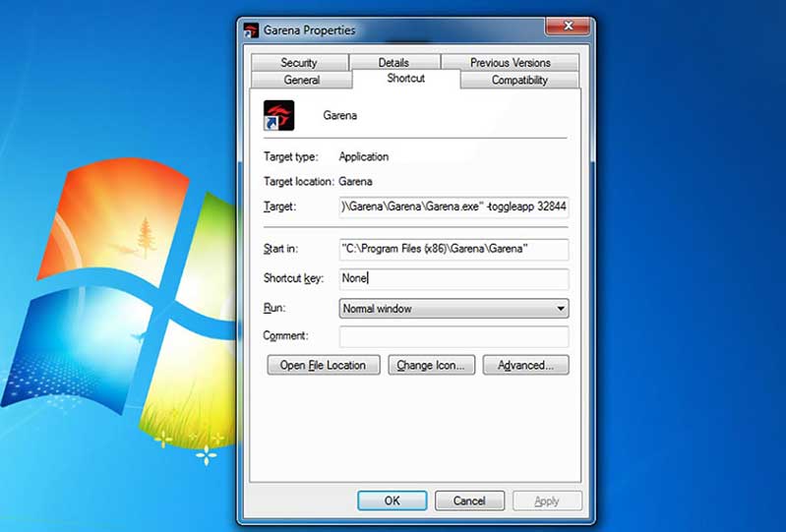Click the empty Comment field
The width and height of the screenshot is (786, 532).
pyautogui.click(x=453, y=336)
